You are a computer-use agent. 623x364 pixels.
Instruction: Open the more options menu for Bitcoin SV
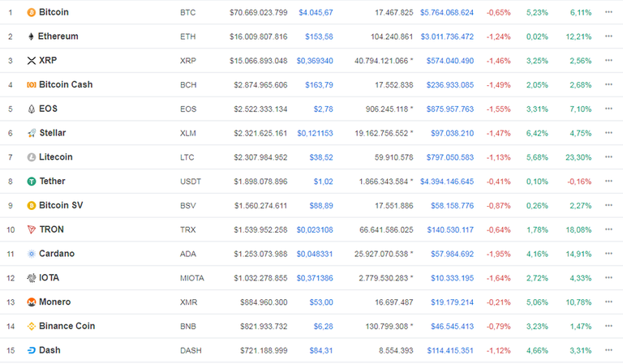(x=608, y=206)
